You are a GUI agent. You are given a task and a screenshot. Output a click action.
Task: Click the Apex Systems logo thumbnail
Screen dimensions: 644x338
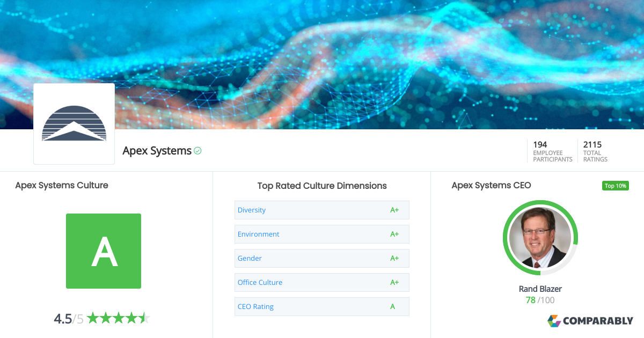(x=74, y=124)
